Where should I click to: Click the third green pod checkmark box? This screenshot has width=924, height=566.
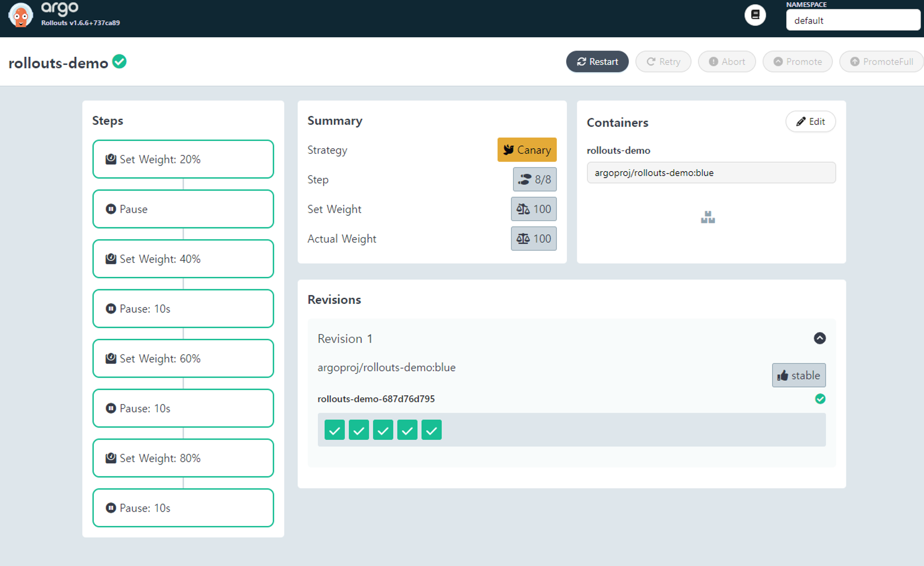383,430
